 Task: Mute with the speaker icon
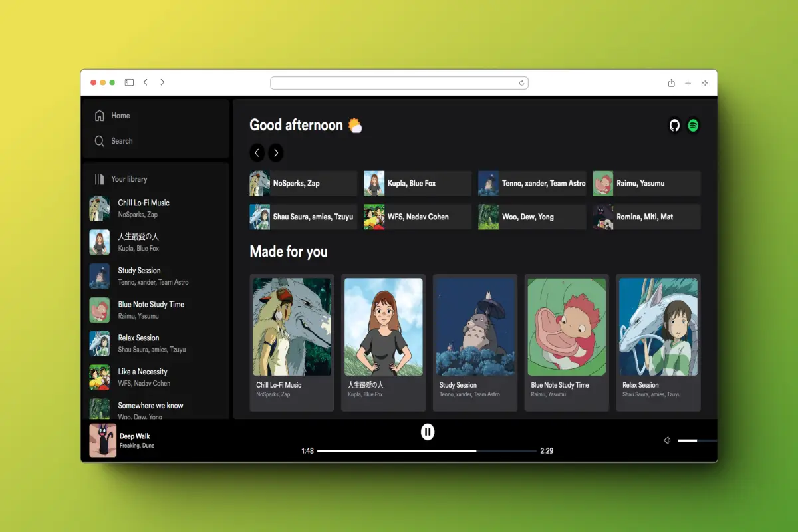pyautogui.click(x=667, y=440)
